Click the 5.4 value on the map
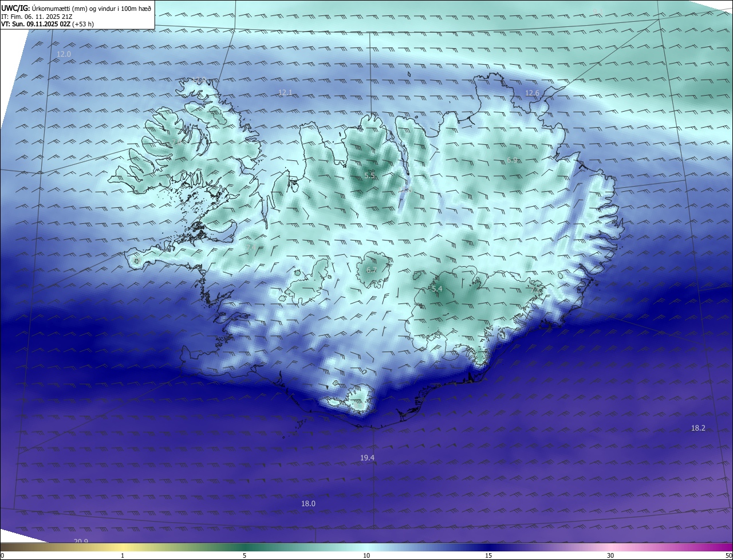 (x=437, y=289)
